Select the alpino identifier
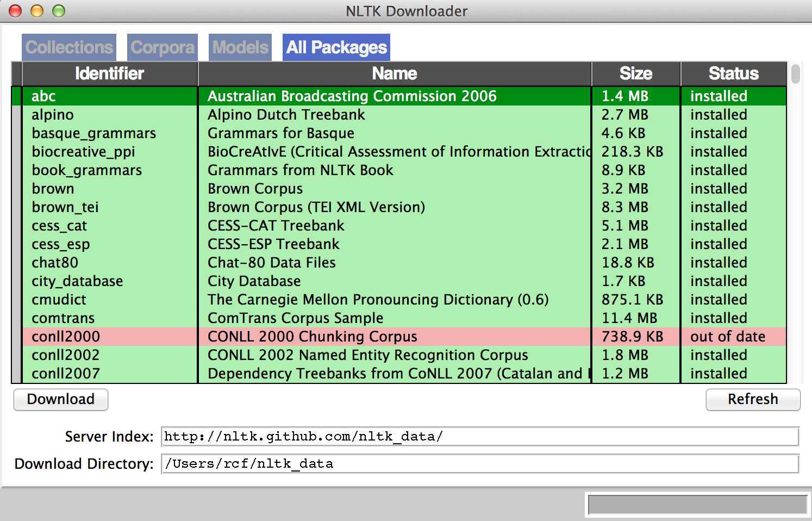This screenshot has height=521, width=812. (x=53, y=115)
